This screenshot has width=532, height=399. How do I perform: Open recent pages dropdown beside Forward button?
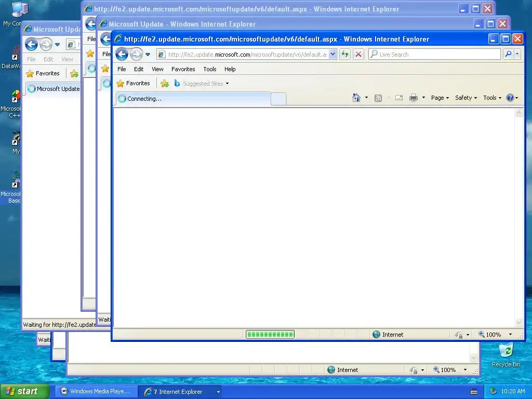pyautogui.click(x=148, y=54)
